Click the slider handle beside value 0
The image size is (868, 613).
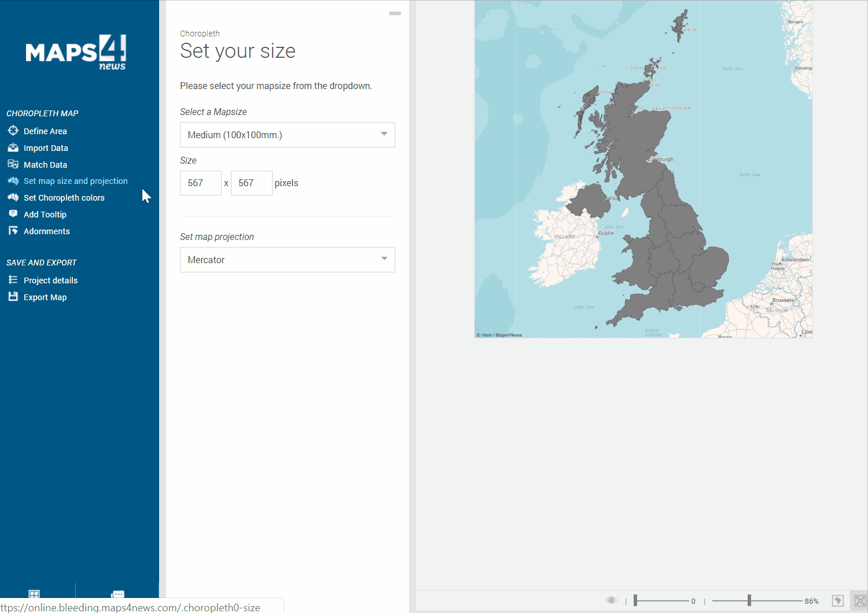tap(635, 600)
